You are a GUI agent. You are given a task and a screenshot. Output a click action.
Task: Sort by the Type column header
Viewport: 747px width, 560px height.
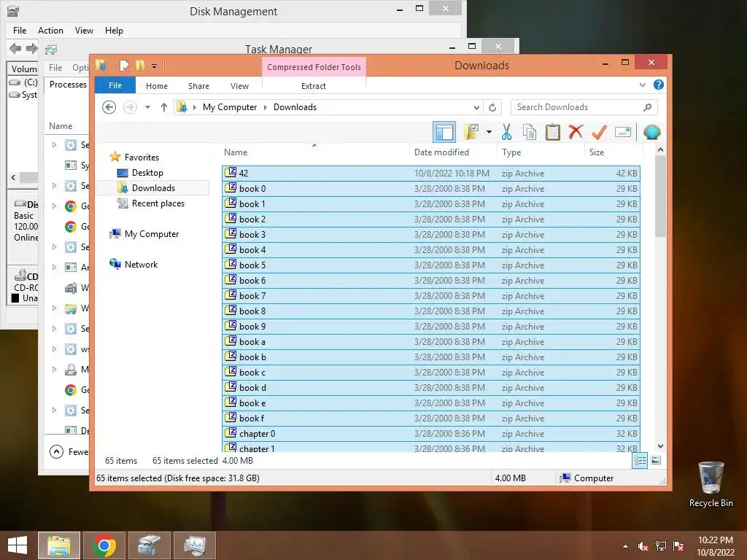click(x=541, y=152)
